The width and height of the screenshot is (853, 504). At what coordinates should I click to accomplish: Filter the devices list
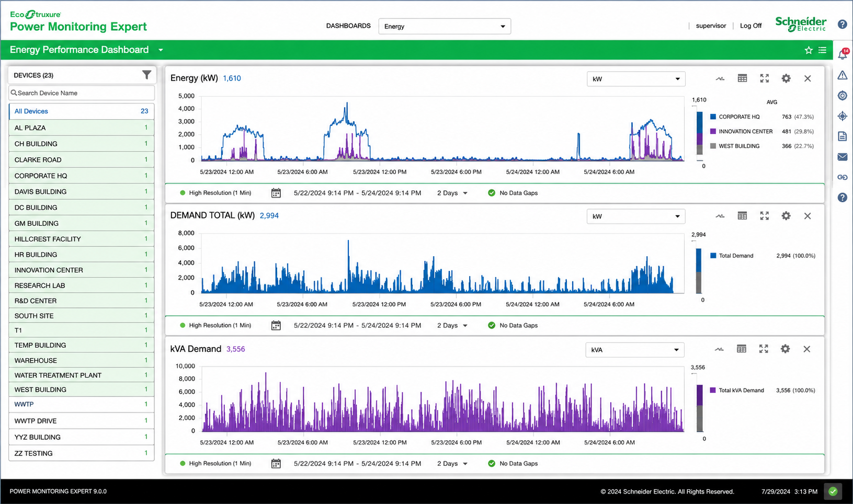[146, 75]
